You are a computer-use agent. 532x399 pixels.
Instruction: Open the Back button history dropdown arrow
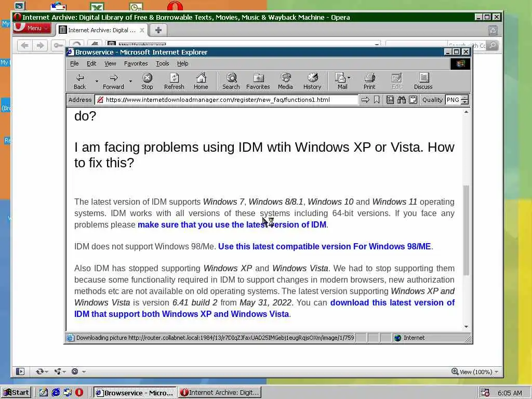click(97, 82)
